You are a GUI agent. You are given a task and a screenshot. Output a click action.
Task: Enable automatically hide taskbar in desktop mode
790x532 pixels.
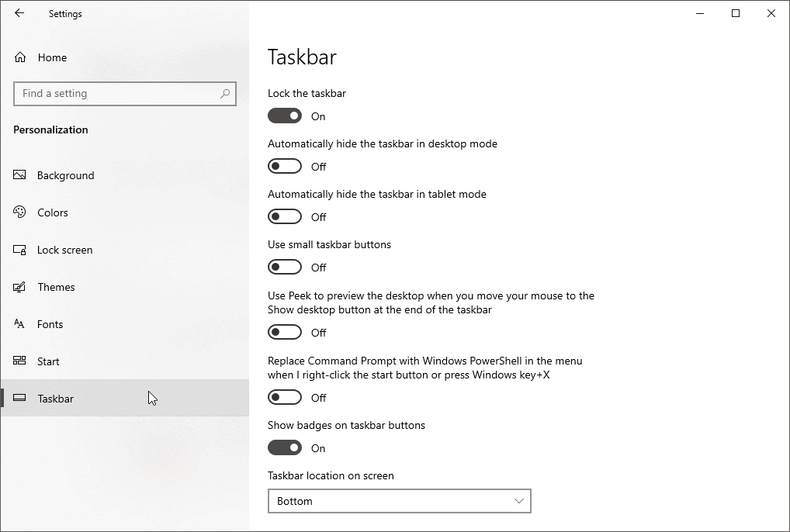(x=284, y=166)
